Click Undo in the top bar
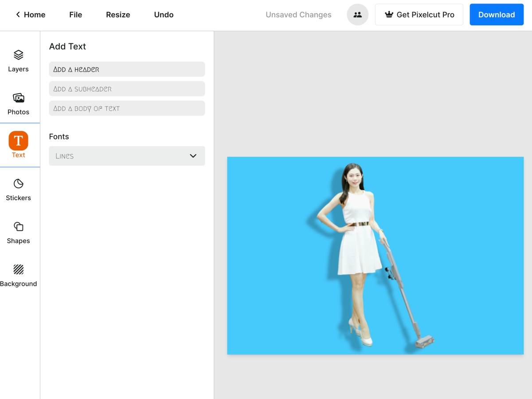The image size is (532, 399). (164, 15)
